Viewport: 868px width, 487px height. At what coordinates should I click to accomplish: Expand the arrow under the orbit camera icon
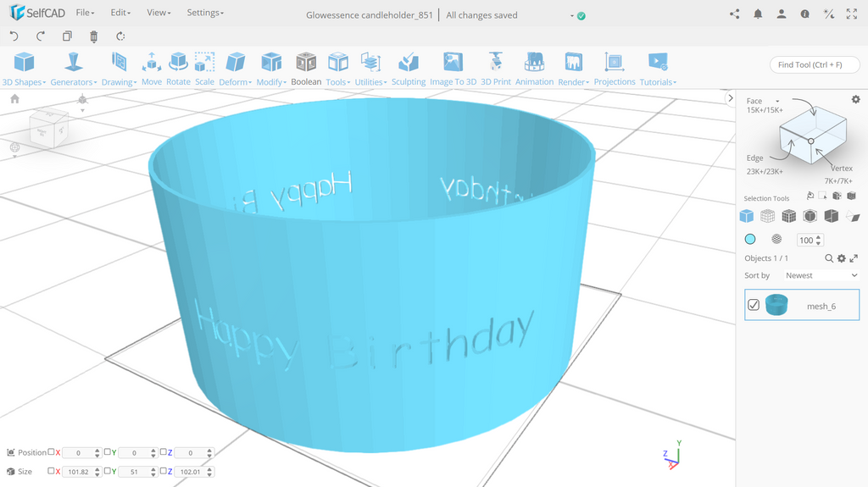(x=15, y=158)
